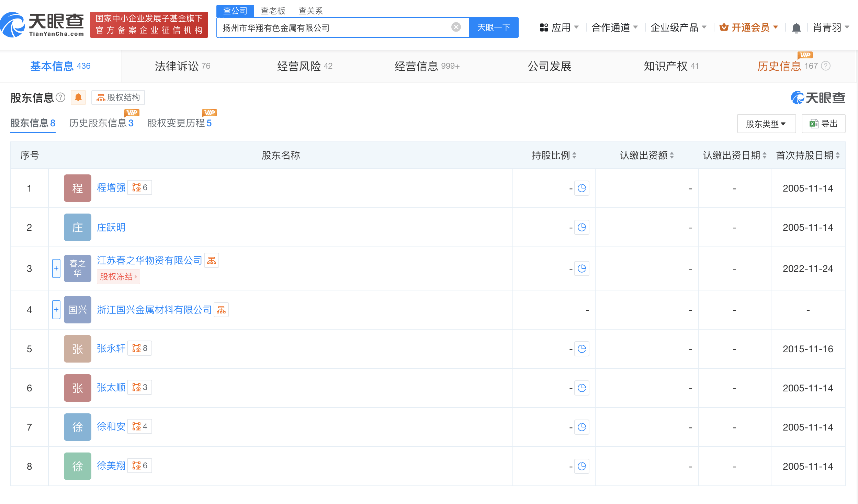Open the 股东类型 dropdown filter
Screen dimensions: 858x504
coord(766,124)
